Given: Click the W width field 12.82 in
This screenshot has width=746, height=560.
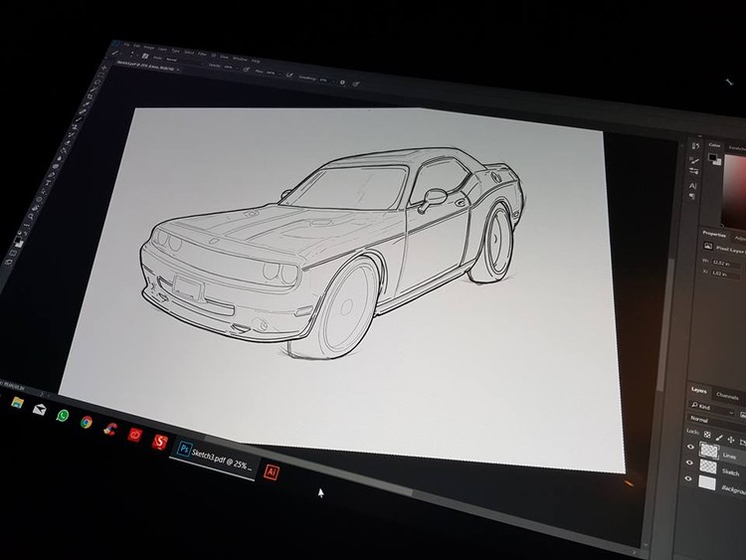Looking at the screenshot, I should pos(726,264).
